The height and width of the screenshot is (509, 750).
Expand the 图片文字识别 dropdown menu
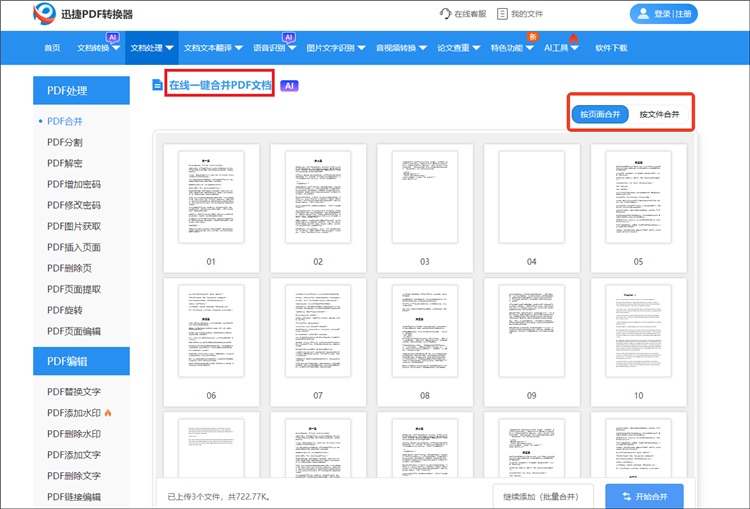click(x=335, y=48)
